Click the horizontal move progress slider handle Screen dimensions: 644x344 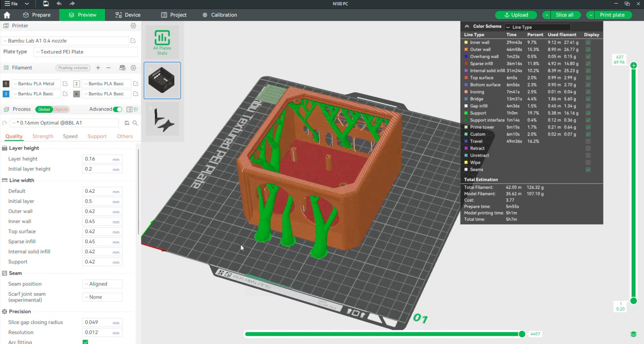pyautogui.click(x=522, y=334)
